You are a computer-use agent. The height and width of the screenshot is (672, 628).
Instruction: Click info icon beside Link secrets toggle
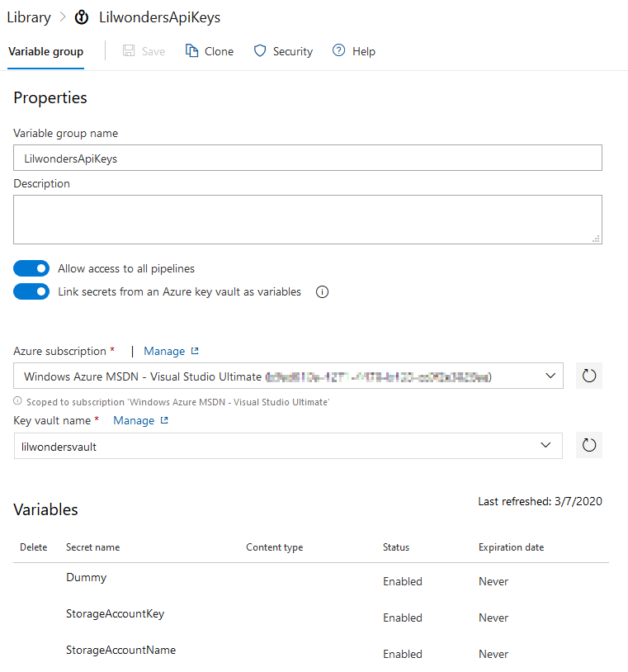tap(323, 291)
